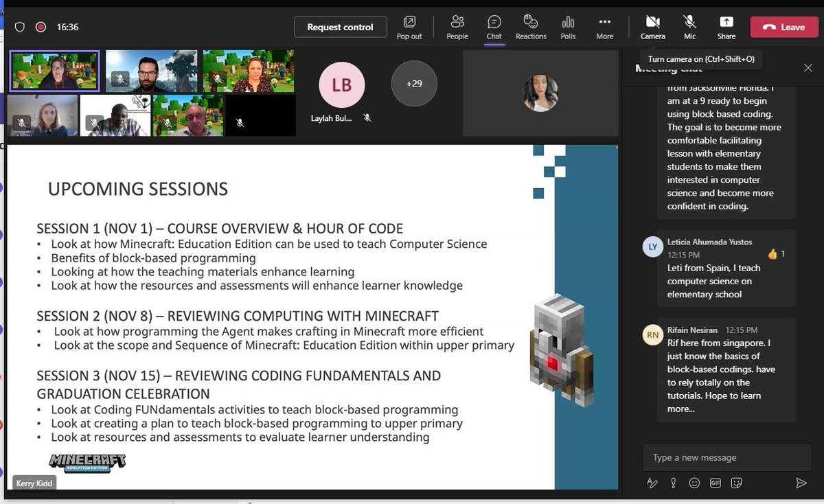Leave the meeting

pyautogui.click(x=783, y=27)
